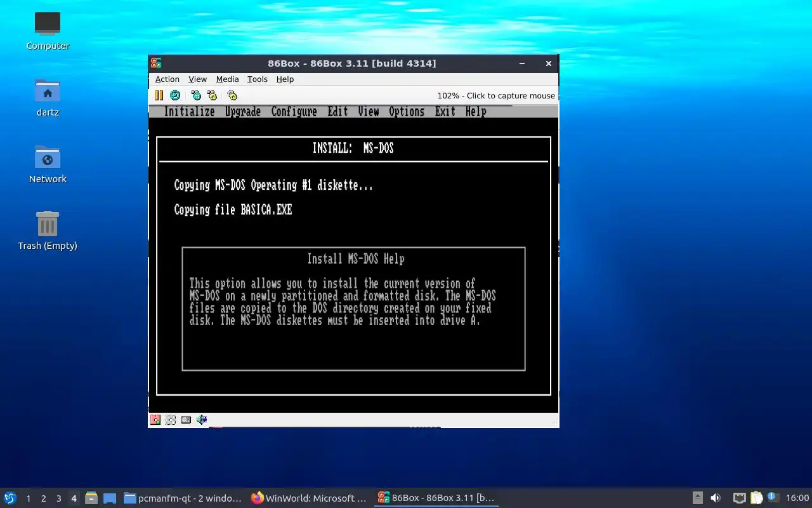Screen dimensions: 812x508
Task: Open the Tools menu
Action: [258, 79]
